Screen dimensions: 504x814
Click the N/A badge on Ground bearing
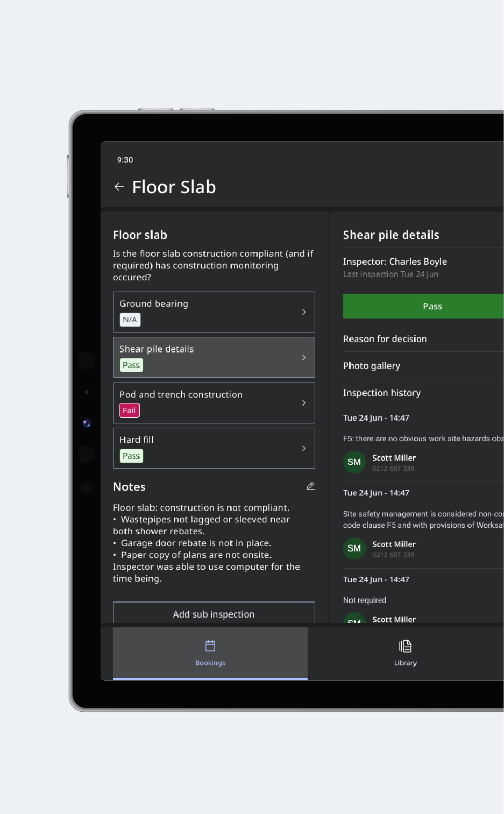point(130,320)
